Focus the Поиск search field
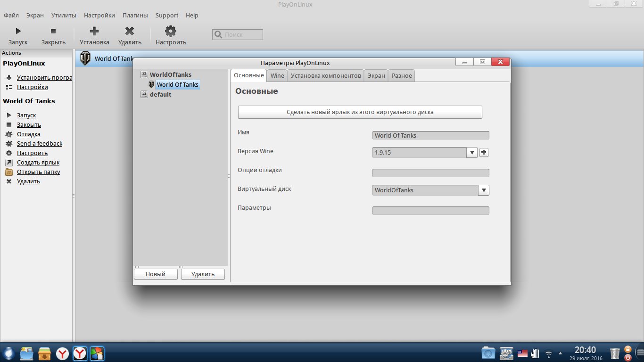 (x=238, y=34)
